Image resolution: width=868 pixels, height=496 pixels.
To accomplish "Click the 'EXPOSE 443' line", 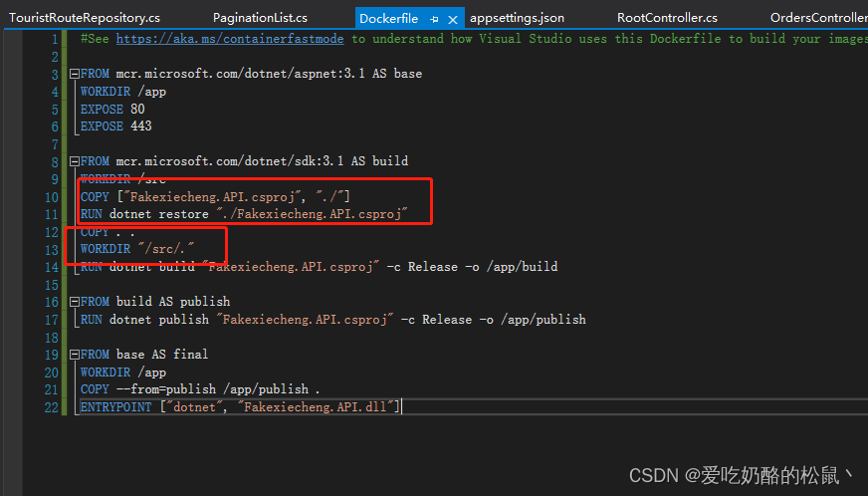I will 115,126.
